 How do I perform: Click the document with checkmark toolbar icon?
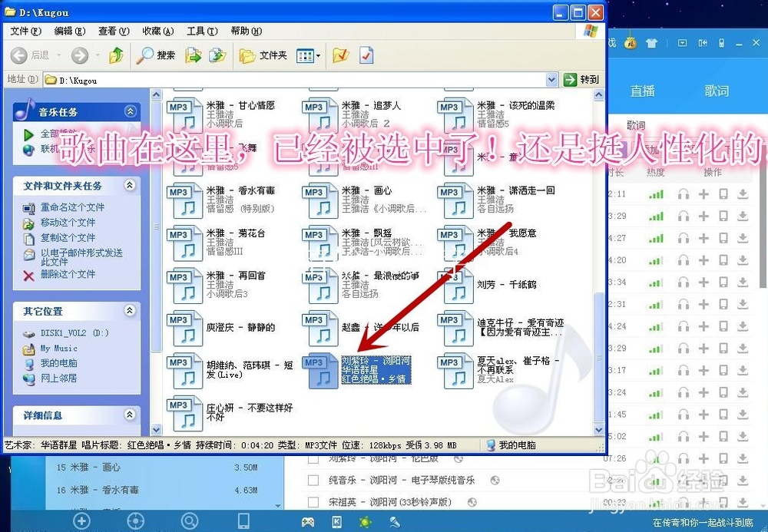pyautogui.click(x=366, y=55)
